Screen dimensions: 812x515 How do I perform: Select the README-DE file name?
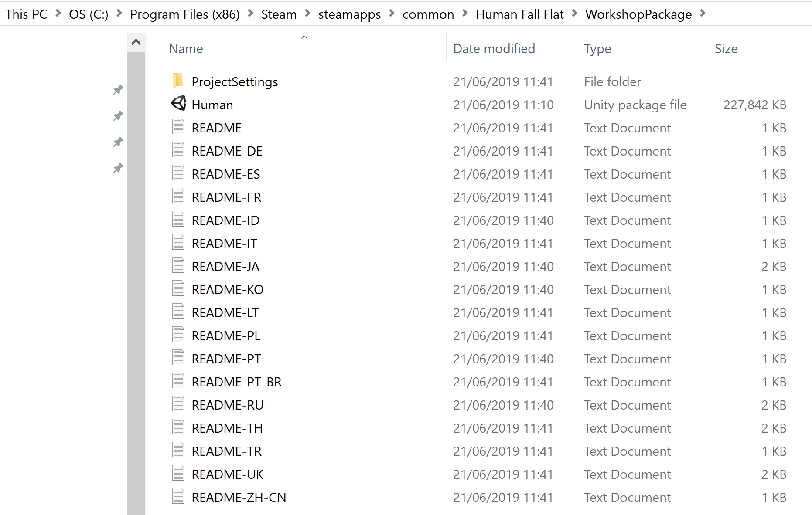tap(227, 151)
